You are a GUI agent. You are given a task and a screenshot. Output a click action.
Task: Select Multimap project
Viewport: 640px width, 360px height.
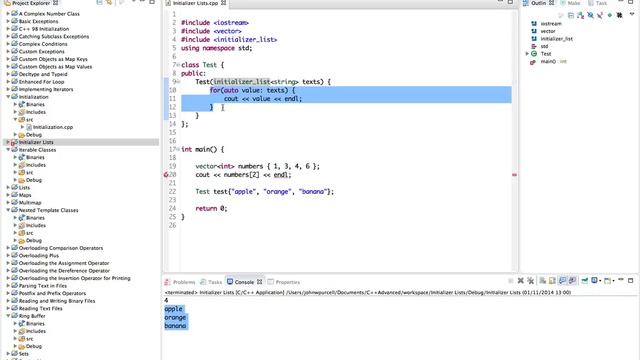pos(30,202)
